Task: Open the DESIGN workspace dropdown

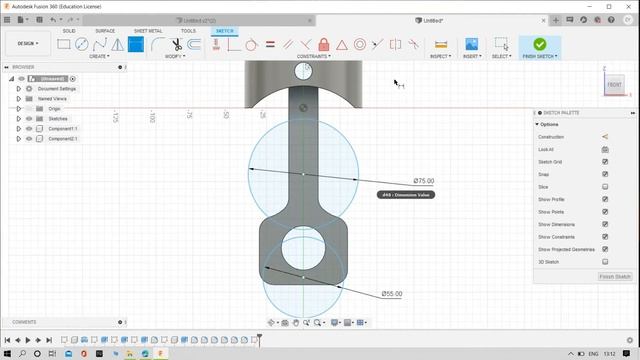Action: pyautogui.click(x=28, y=43)
